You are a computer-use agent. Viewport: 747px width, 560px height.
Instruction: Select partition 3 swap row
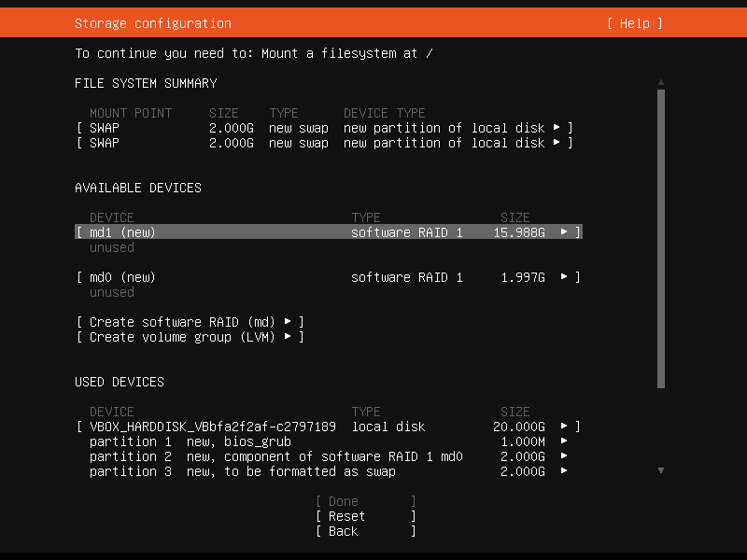329,471
